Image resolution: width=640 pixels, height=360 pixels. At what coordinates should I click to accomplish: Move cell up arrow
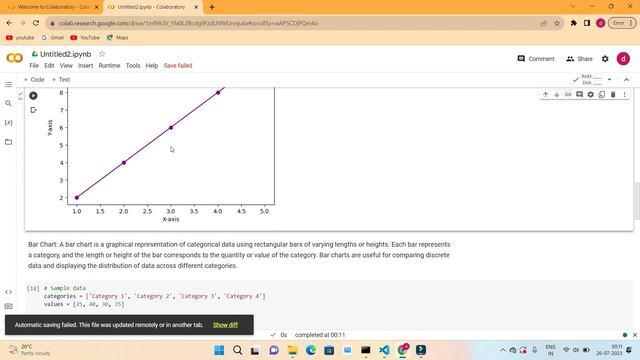click(545, 95)
